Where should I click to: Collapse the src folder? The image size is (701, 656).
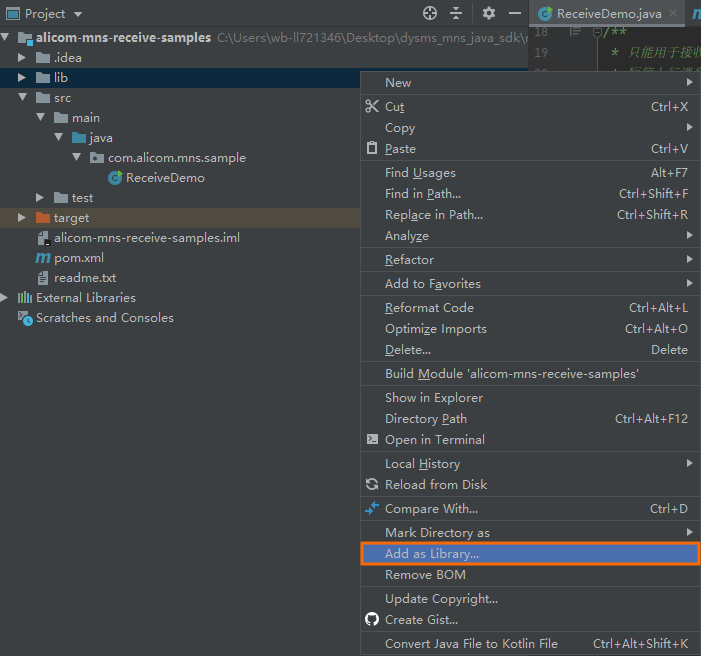click(x=22, y=97)
